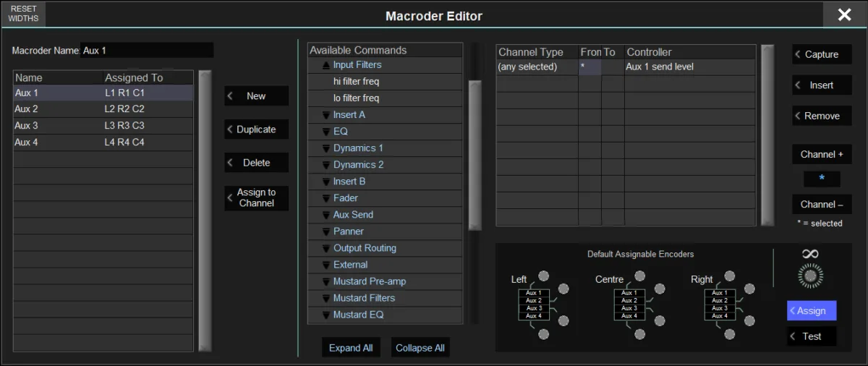The height and width of the screenshot is (366, 868).
Task: Expand the Mustard Filters command group
Action: [326, 298]
